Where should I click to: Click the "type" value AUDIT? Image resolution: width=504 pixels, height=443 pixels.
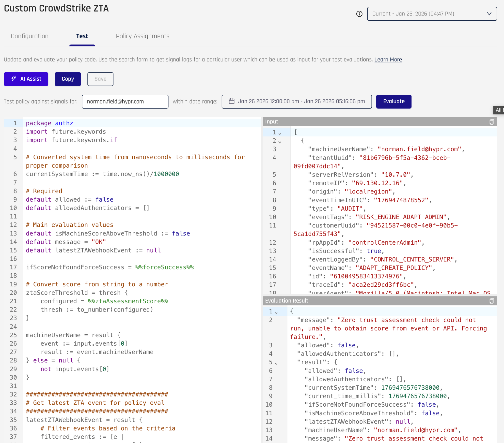[350, 209]
